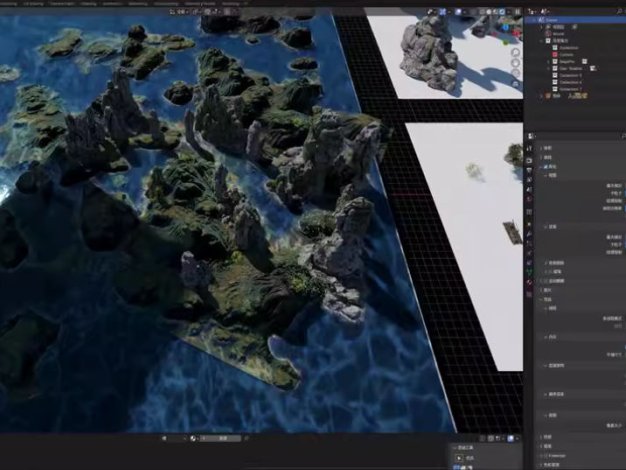Click the green Y axis on navigation gizmo
The height and width of the screenshot is (470, 626).
506,42
